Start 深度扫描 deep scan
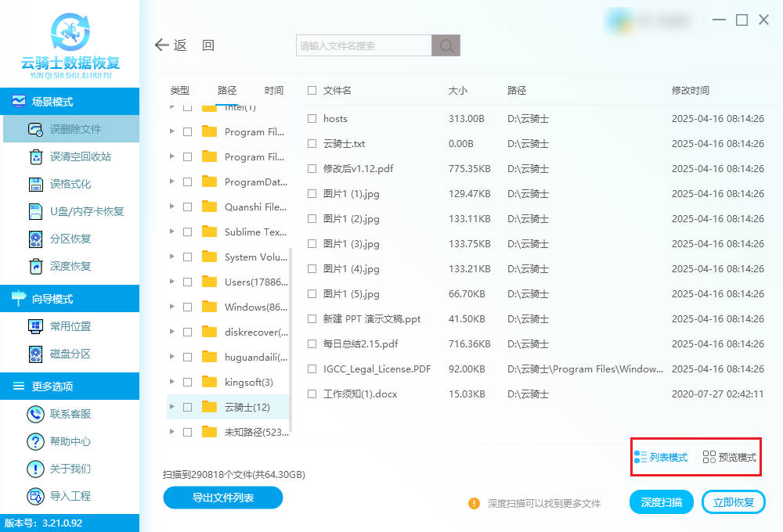 click(x=661, y=502)
